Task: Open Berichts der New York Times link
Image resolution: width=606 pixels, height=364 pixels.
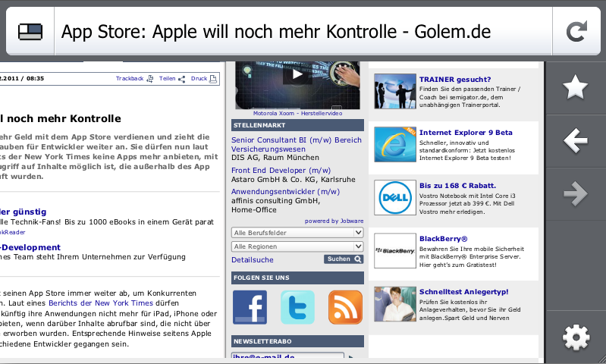Action: tap(101, 303)
